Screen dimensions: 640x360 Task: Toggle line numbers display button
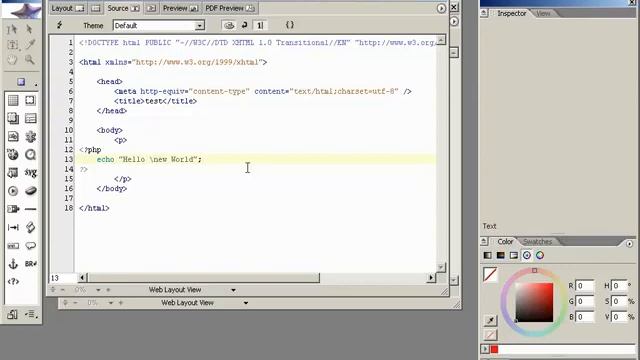[260, 25]
